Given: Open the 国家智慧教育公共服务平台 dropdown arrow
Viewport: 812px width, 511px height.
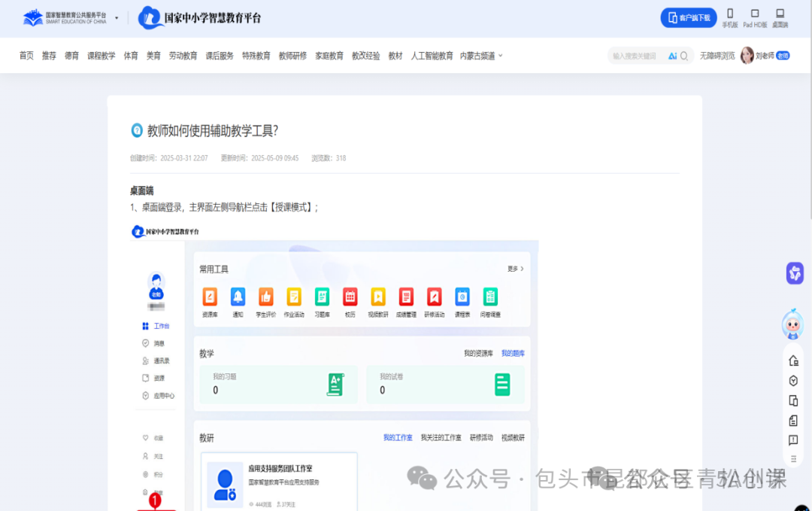Looking at the screenshot, I should pyautogui.click(x=117, y=17).
